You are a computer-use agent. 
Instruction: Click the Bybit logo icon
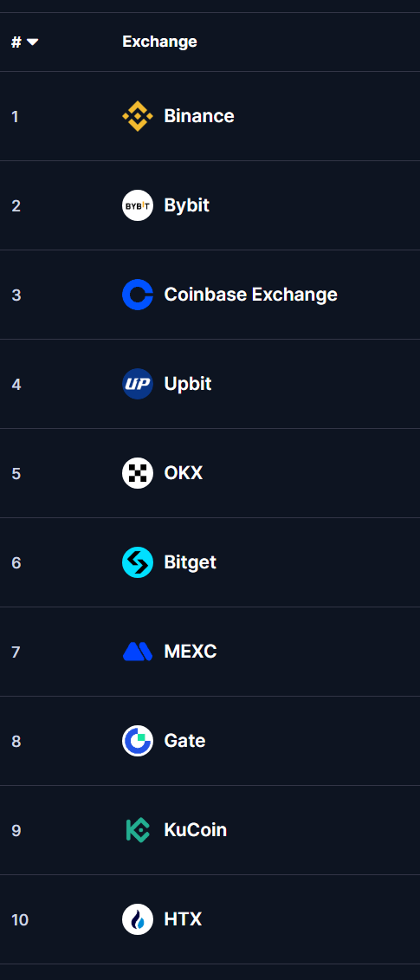point(138,205)
